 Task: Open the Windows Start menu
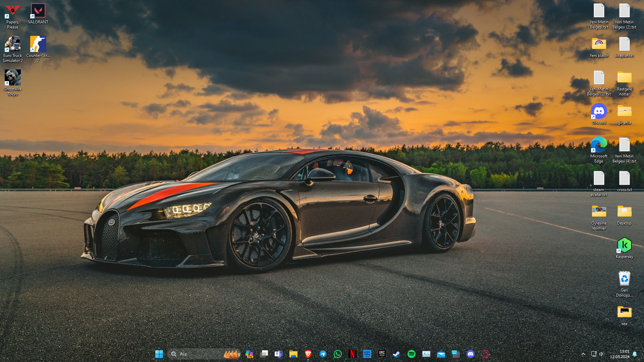(159, 354)
